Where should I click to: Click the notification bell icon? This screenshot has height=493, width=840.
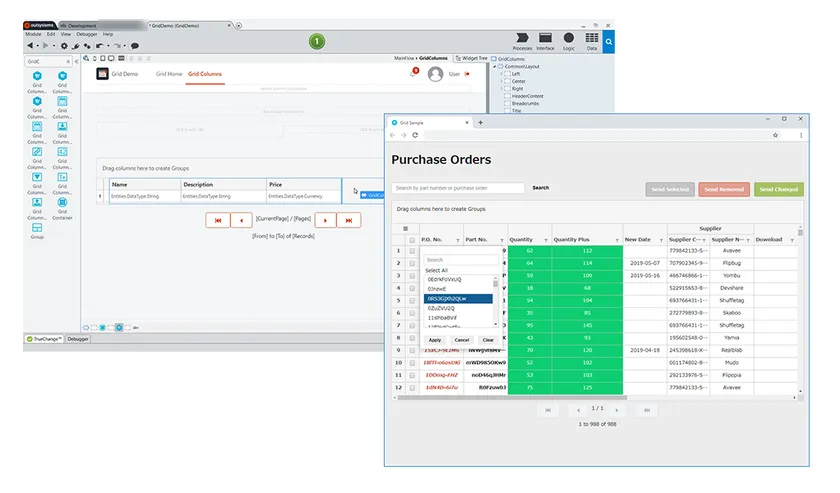click(x=414, y=72)
